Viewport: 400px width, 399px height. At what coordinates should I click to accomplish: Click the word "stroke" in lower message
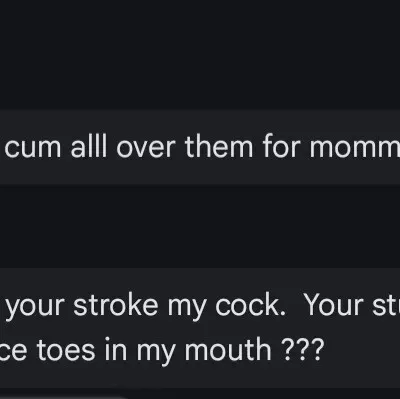pos(115,305)
